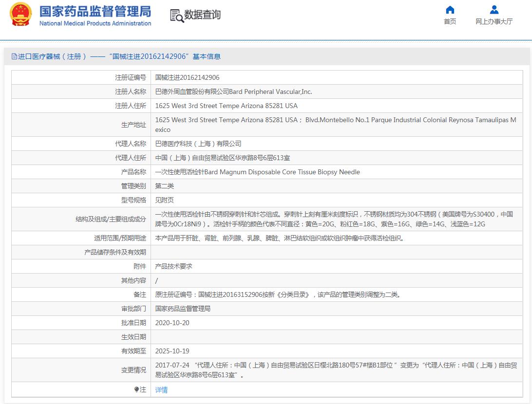Click 其他内容 value slash
Screen dimensions: 532x404
[x=156, y=281]
